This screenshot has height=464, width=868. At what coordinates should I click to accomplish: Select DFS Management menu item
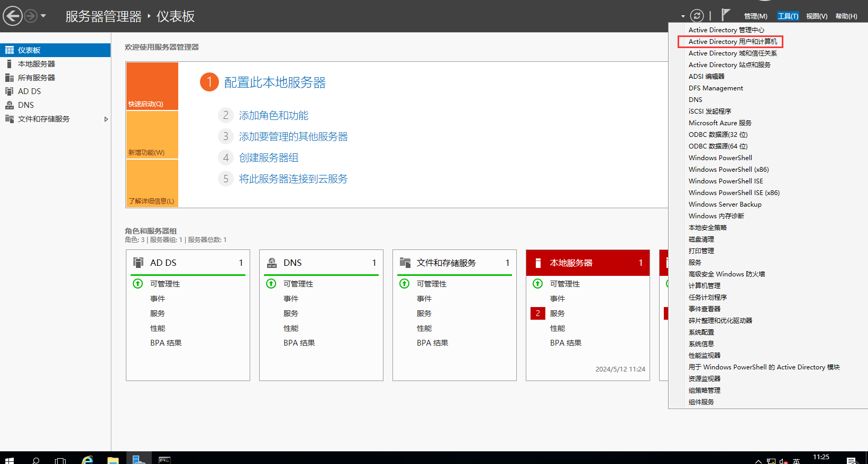[716, 88]
